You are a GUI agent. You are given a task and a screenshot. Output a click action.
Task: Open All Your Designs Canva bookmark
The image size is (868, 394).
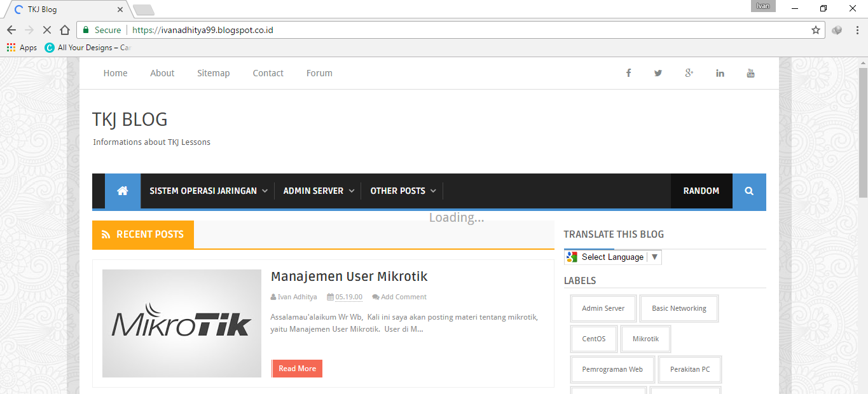(88, 48)
